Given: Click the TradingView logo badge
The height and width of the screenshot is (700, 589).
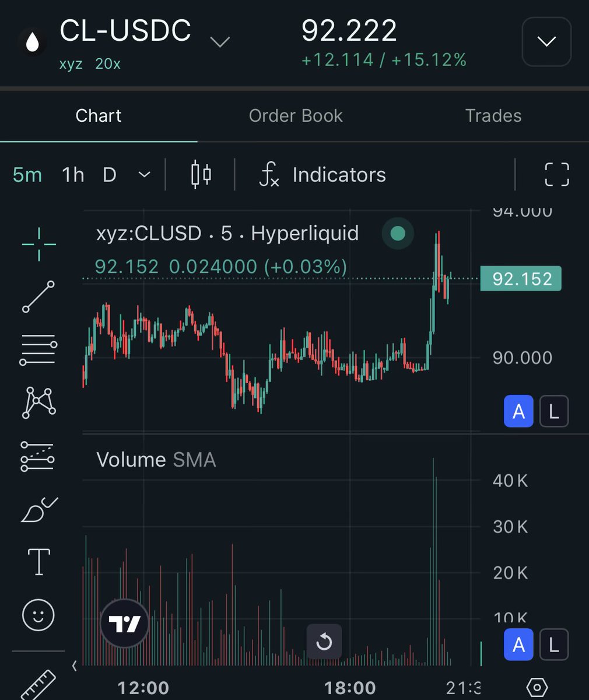Looking at the screenshot, I should coord(124,624).
